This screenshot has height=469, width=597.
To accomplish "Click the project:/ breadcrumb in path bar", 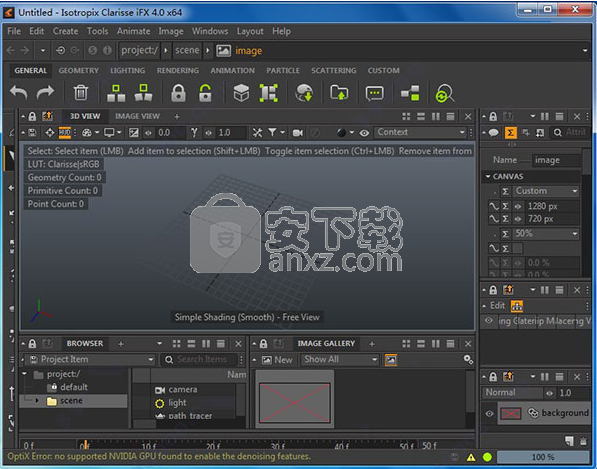I will click(139, 50).
